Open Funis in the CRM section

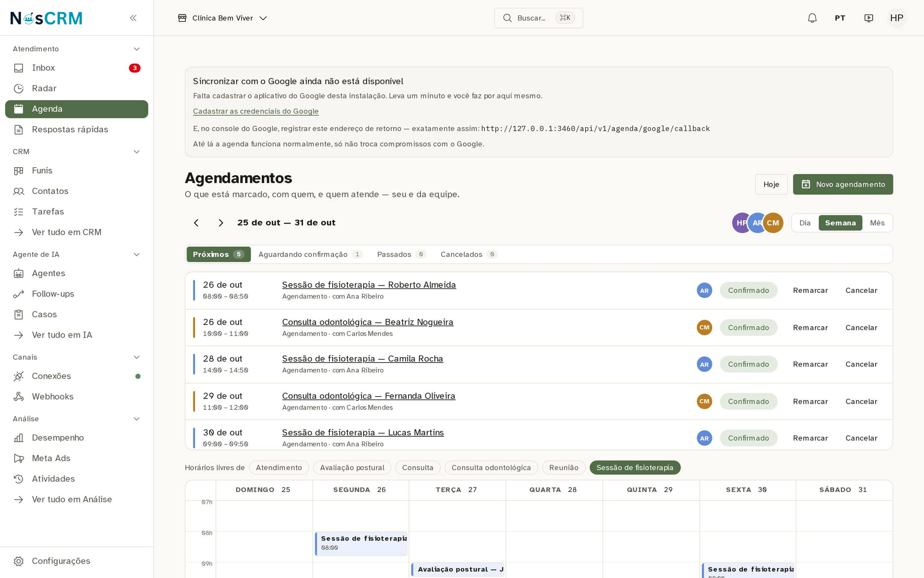(x=77, y=170)
